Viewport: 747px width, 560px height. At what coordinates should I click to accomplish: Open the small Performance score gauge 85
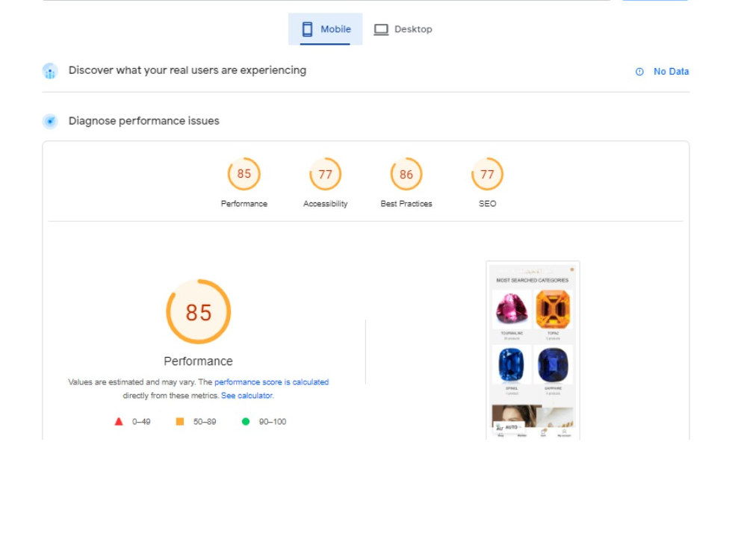point(244,174)
